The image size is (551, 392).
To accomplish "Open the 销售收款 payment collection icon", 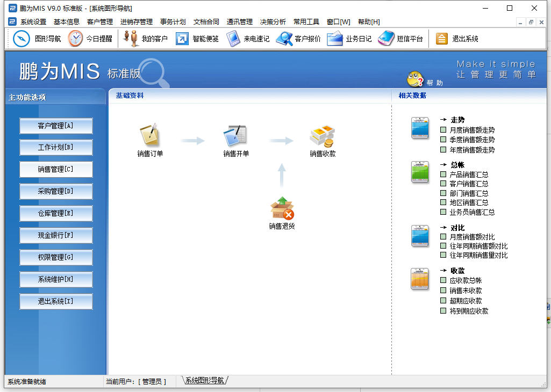I will pyautogui.click(x=322, y=136).
